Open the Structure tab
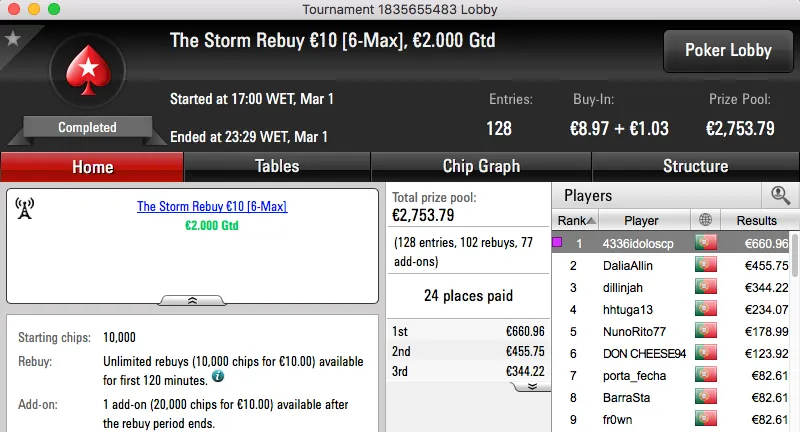 coord(695,167)
